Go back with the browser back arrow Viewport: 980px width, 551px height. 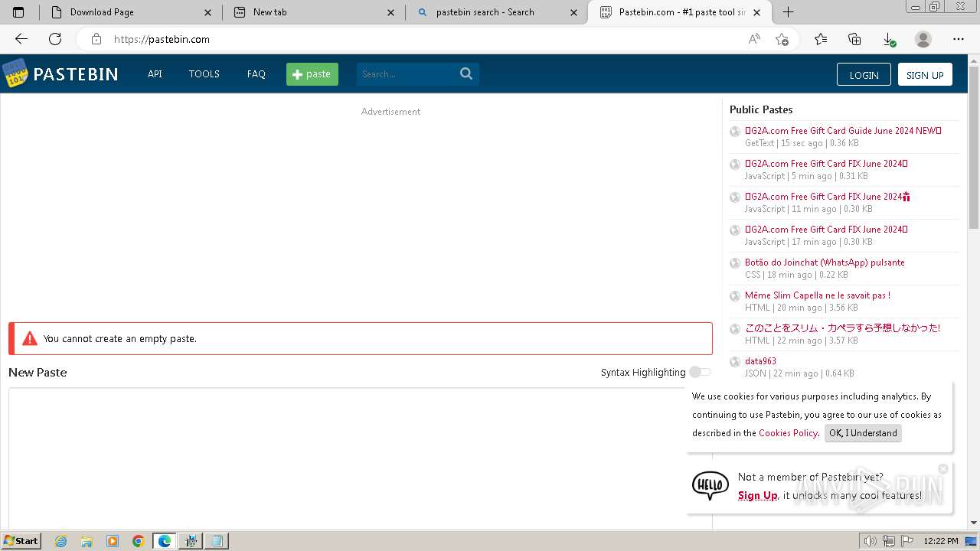(21, 39)
